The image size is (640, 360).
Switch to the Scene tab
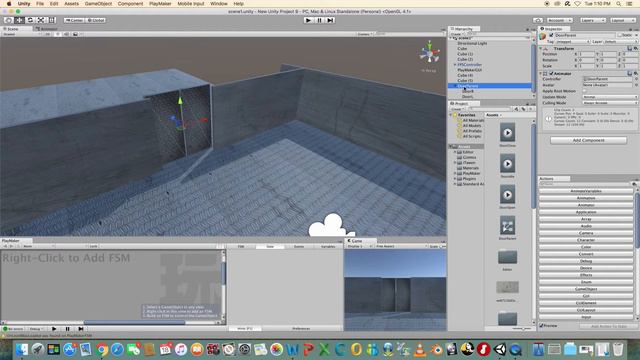[x=13, y=29]
